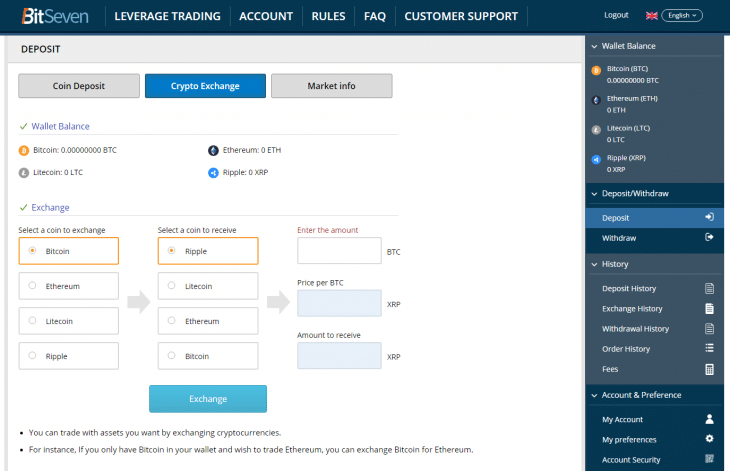The height and width of the screenshot is (471, 730).
Task: Click the blue Ripple icon in main Wallet Balance
Action: [213, 173]
